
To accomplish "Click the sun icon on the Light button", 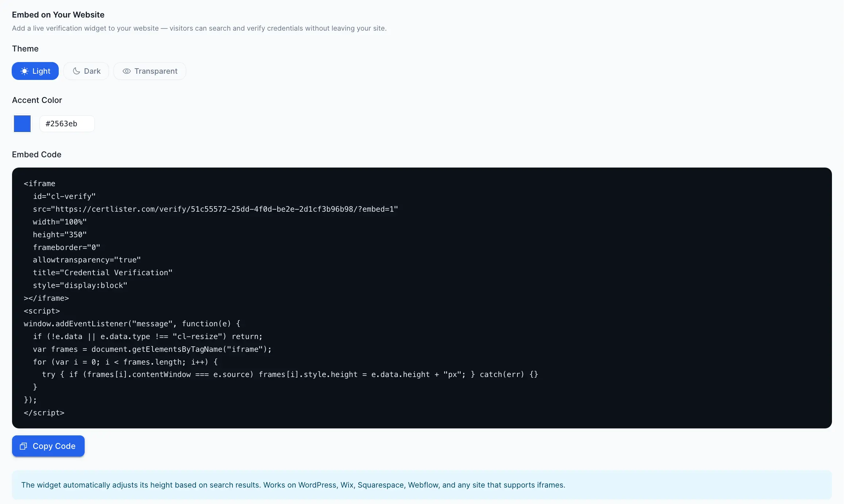I will tap(24, 71).
